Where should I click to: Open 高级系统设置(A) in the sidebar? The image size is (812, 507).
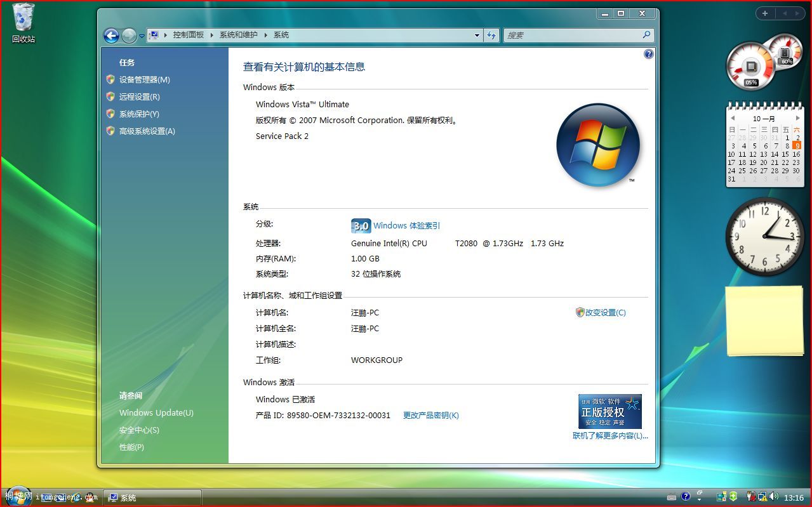(147, 131)
